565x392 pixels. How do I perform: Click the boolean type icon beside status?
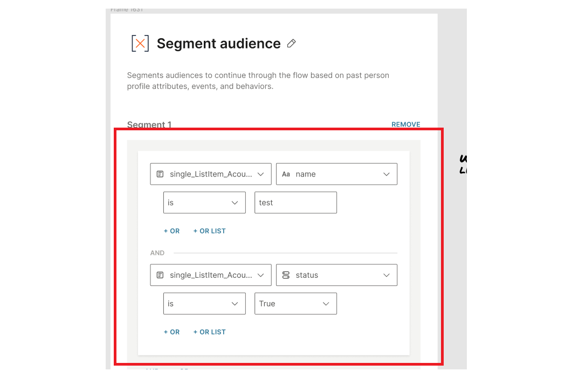pyautogui.click(x=286, y=275)
